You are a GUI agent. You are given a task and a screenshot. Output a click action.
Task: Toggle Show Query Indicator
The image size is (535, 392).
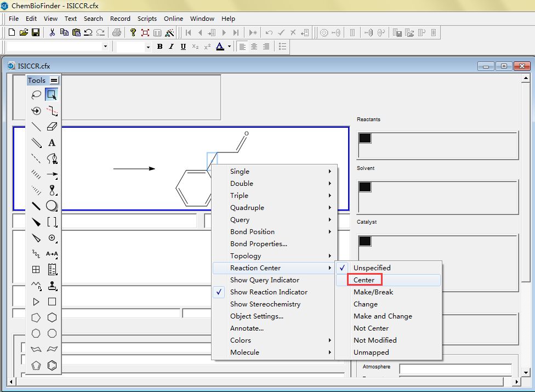[x=273, y=280]
